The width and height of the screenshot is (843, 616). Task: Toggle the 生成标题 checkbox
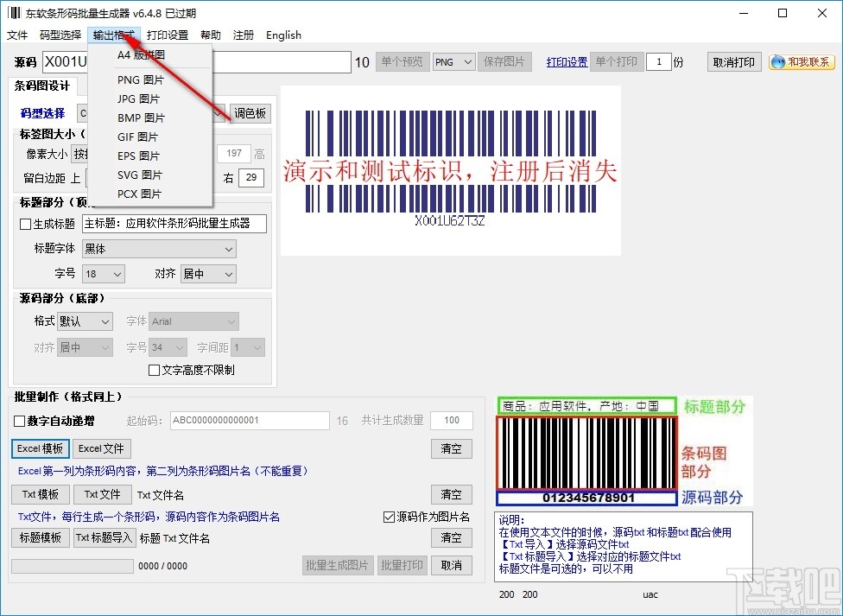tap(25, 224)
